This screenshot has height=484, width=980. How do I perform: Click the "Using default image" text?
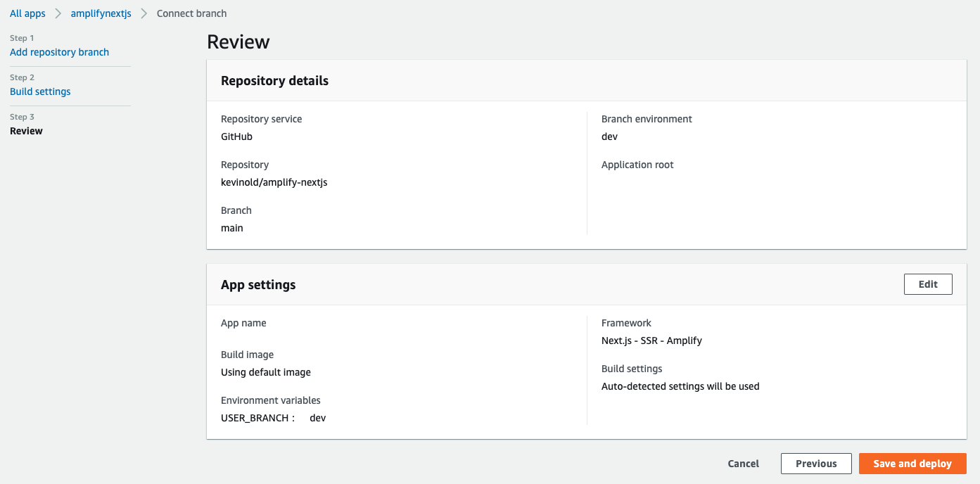(x=266, y=372)
